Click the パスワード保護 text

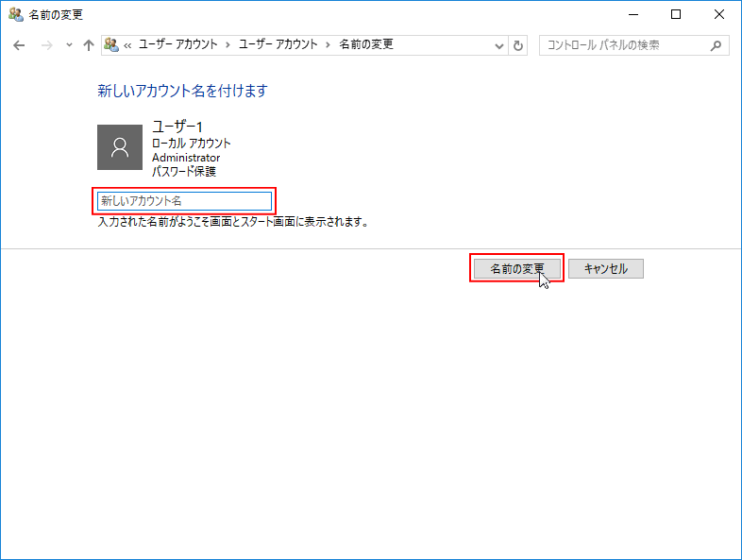[x=184, y=171]
